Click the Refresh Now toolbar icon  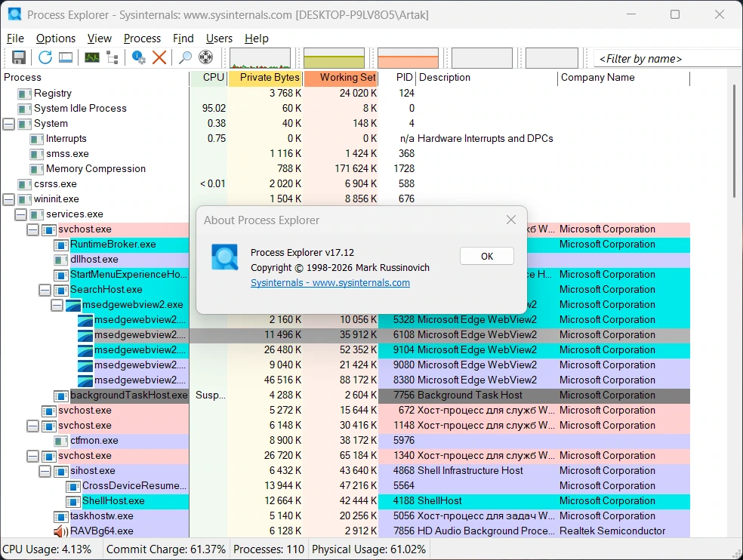point(45,58)
